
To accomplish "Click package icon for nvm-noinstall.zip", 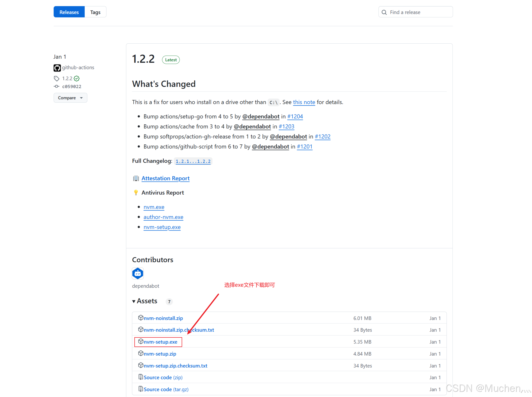I will (141, 318).
